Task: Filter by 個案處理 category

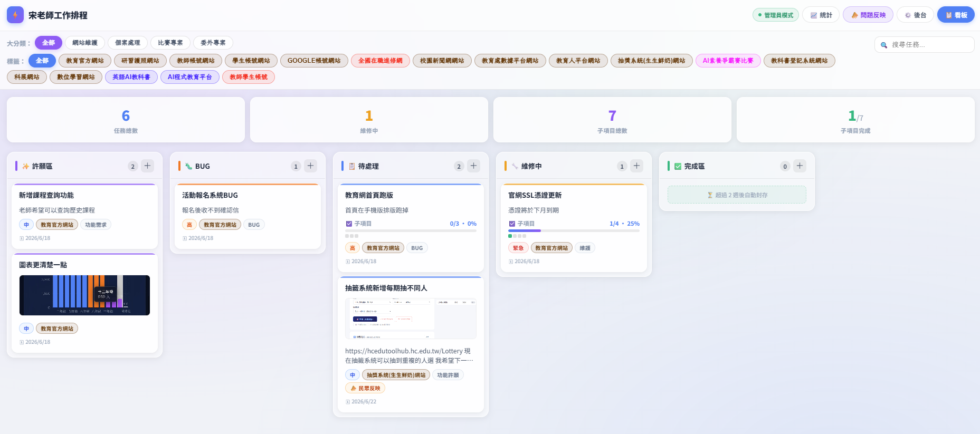Action: [x=128, y=43]
